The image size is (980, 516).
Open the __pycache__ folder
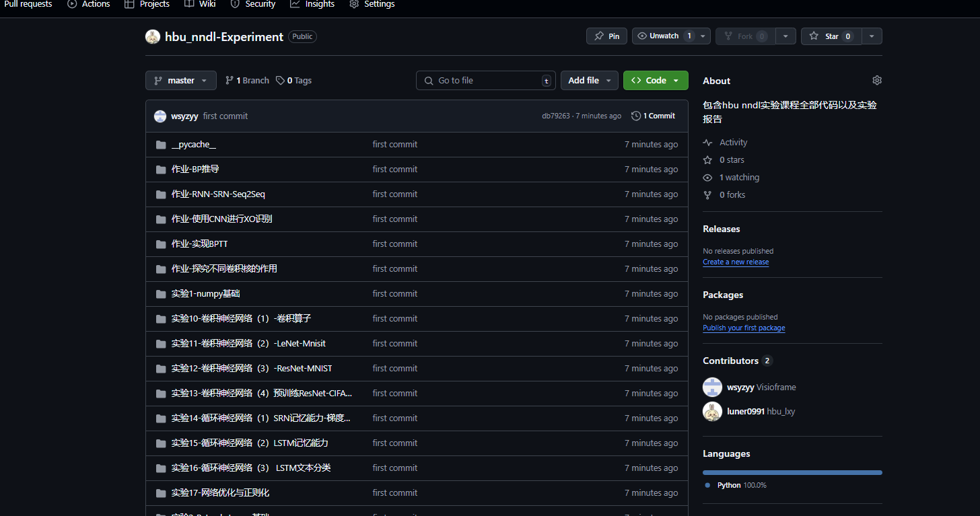(x=194, y=144)
